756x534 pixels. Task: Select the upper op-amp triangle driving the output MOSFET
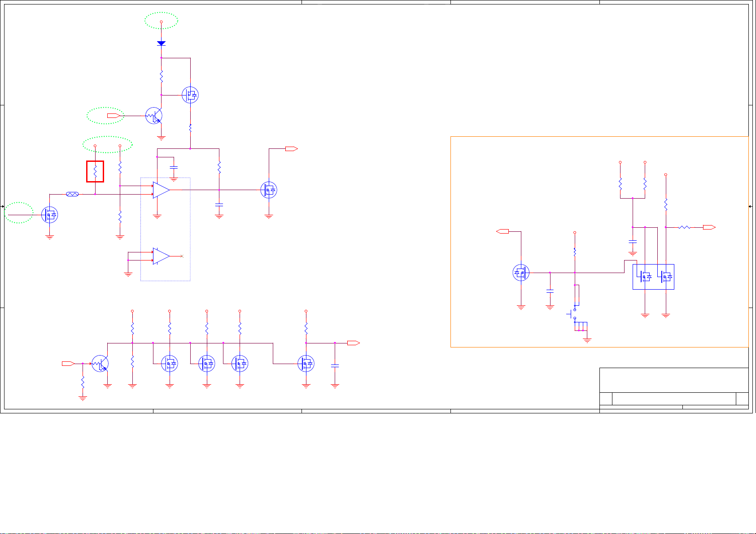pyautogui.click(x=161, y=190)
